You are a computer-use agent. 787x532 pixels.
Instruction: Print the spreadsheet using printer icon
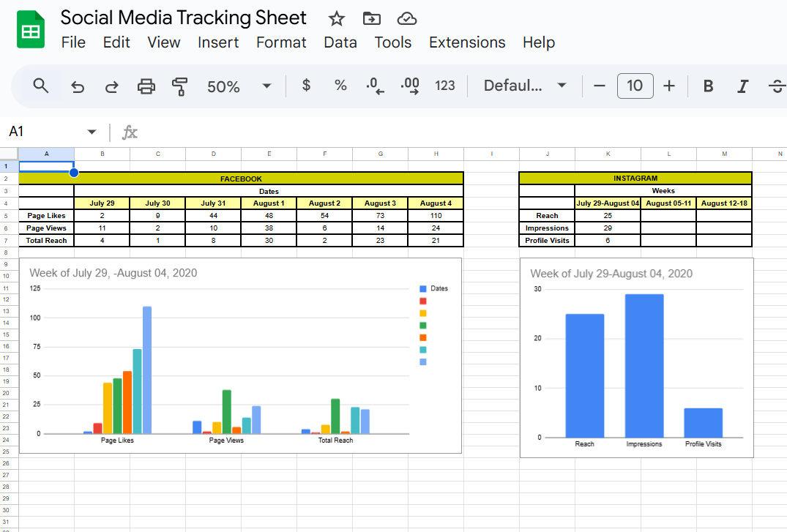(146, 86)
